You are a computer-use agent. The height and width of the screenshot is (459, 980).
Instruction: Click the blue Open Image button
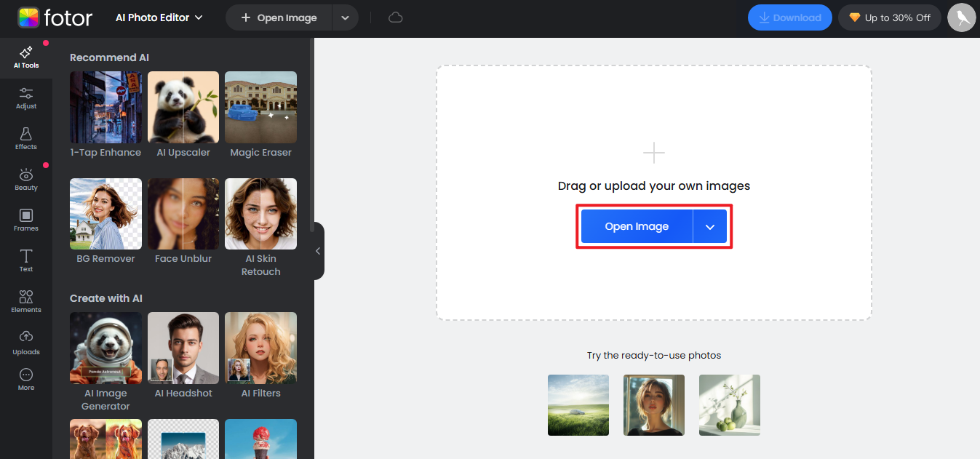637,226
